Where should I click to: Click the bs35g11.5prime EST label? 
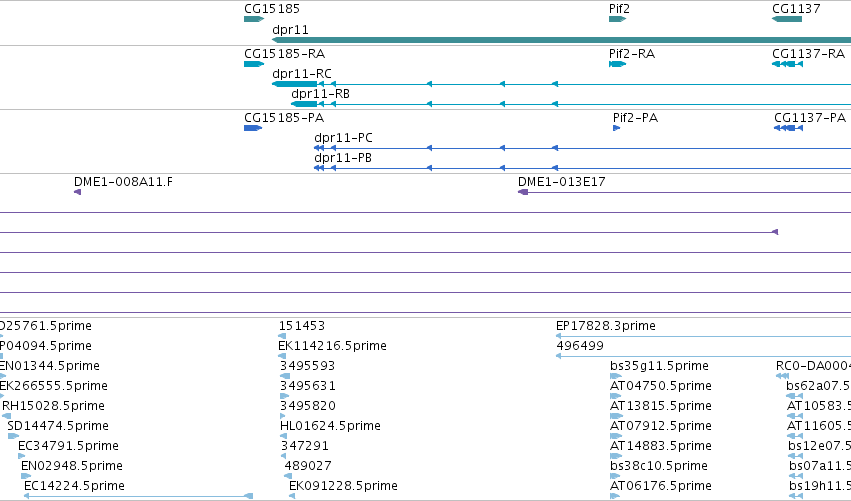(659, 366)
